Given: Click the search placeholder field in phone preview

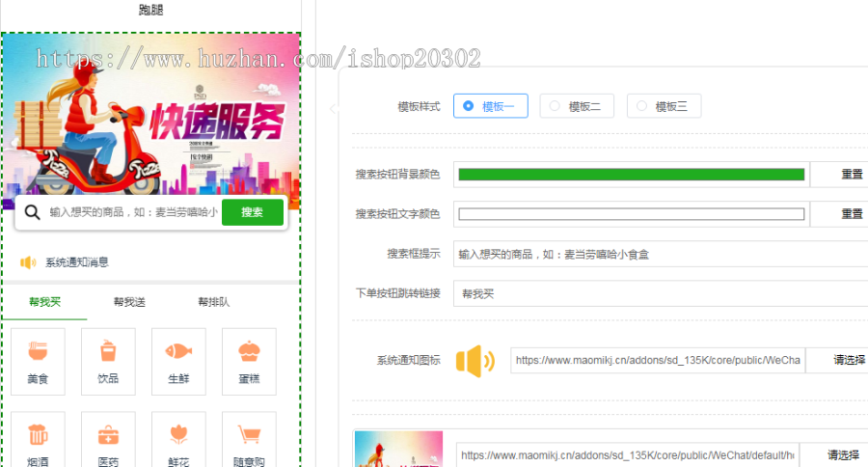Looking at the screenshot, I should 133,212.
